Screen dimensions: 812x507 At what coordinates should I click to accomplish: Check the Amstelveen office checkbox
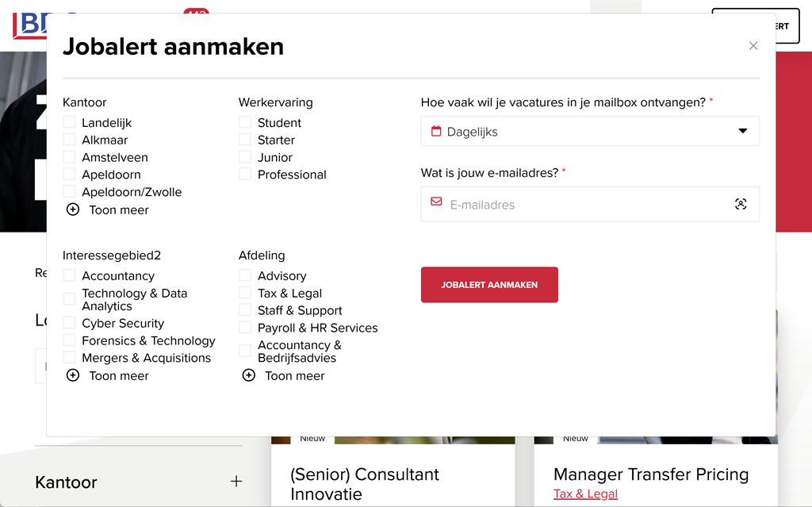70,157
